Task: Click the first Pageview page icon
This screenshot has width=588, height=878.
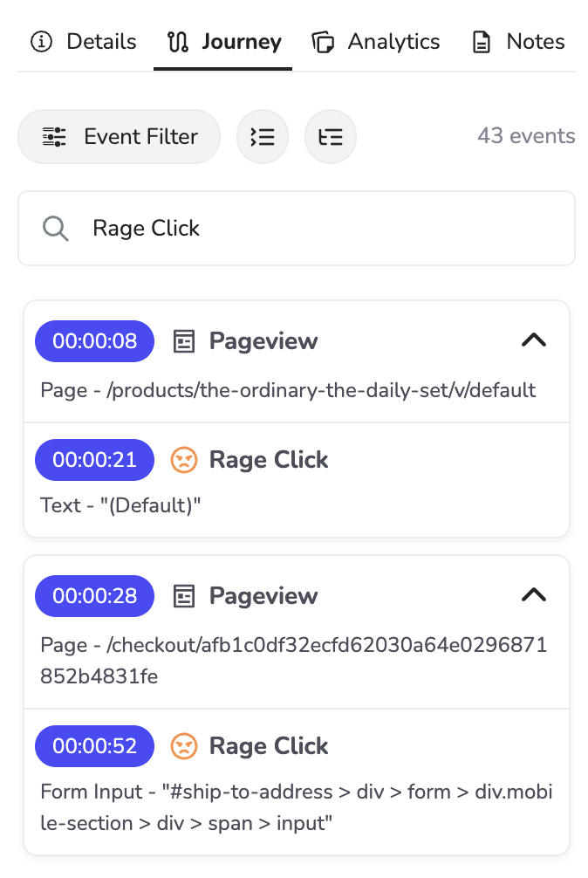Action: pyautogui.click(x=183, y=341)
